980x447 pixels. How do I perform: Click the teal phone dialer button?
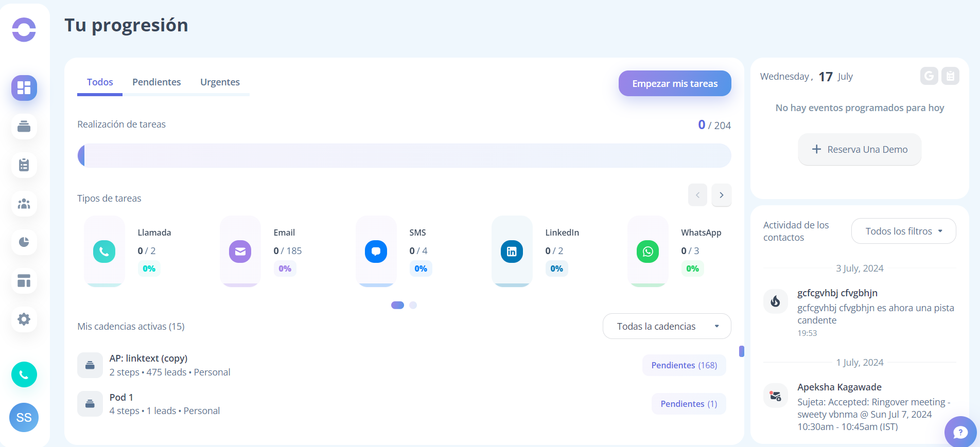[24, 374]
